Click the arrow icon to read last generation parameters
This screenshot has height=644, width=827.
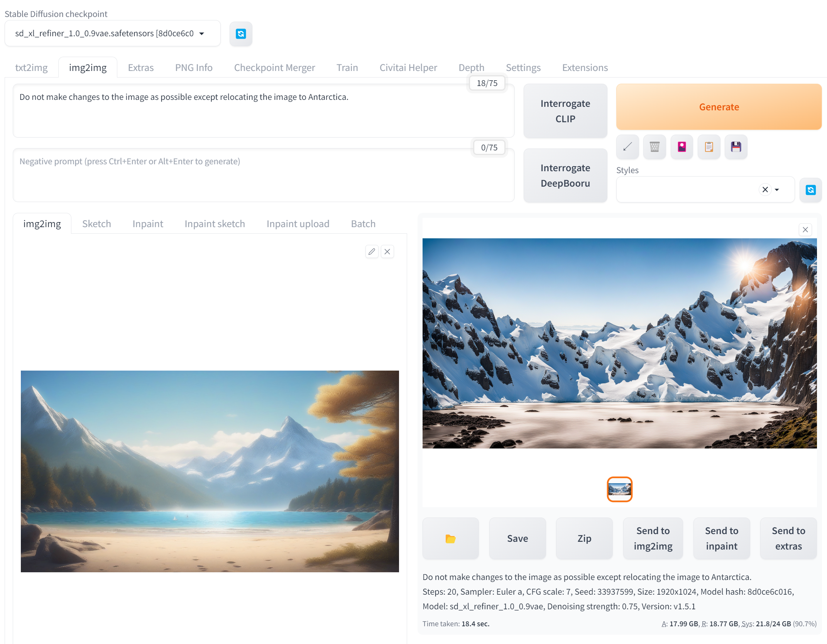627,147
